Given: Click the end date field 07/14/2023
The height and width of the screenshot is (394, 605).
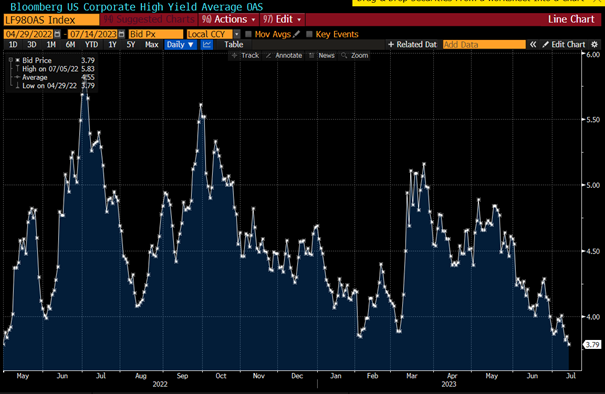Looking at the screenshot, I should point(93,34).
